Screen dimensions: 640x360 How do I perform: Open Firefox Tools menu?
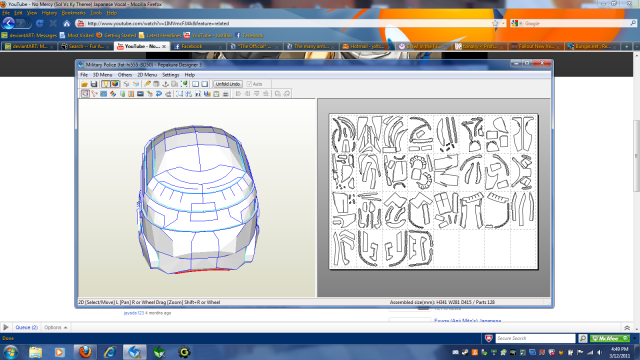tap(96, 13)
